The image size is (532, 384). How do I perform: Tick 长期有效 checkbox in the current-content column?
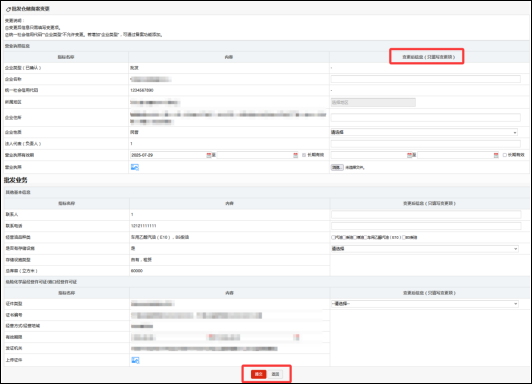pos(304,155)
